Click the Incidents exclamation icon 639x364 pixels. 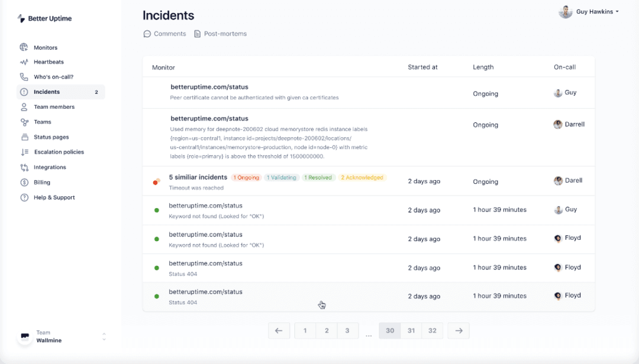click(23, 92)
